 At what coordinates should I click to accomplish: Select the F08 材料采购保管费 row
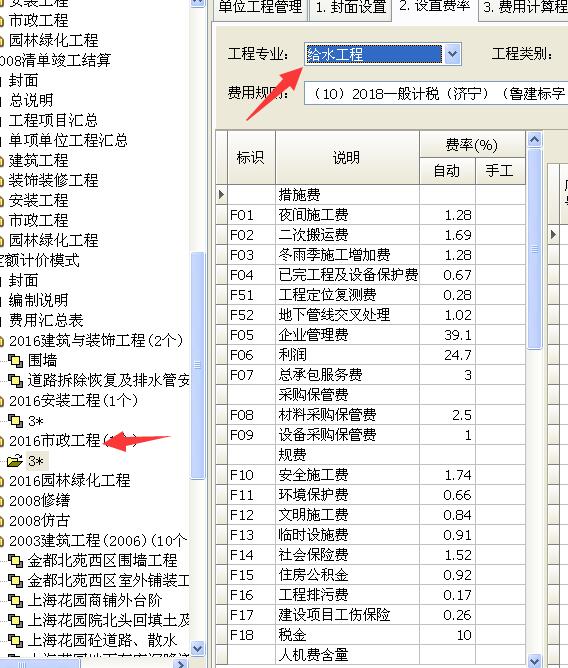(372, 415)
